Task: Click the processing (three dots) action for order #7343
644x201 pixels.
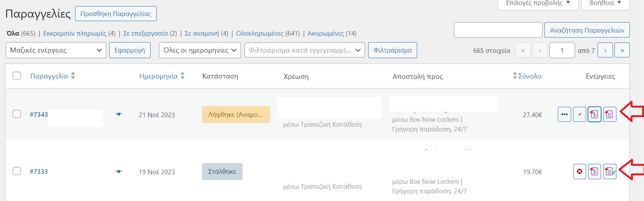Action: point(564,114)
